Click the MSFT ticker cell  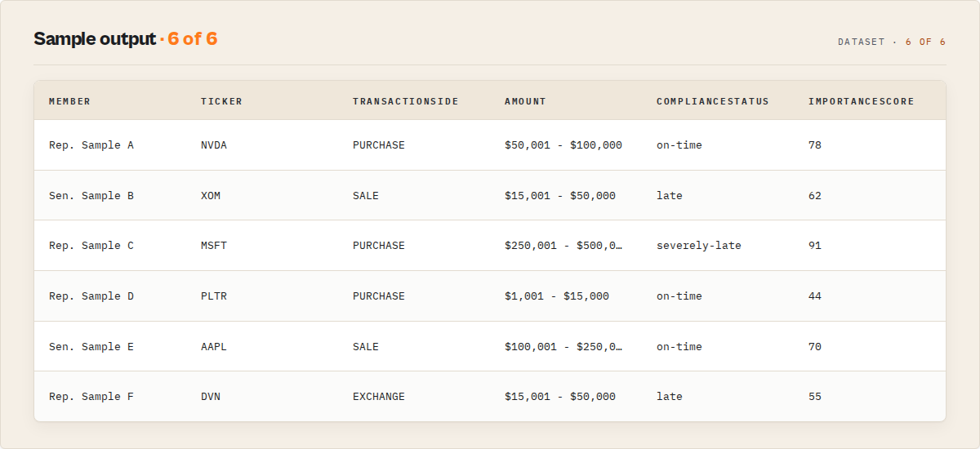[214, 246]
